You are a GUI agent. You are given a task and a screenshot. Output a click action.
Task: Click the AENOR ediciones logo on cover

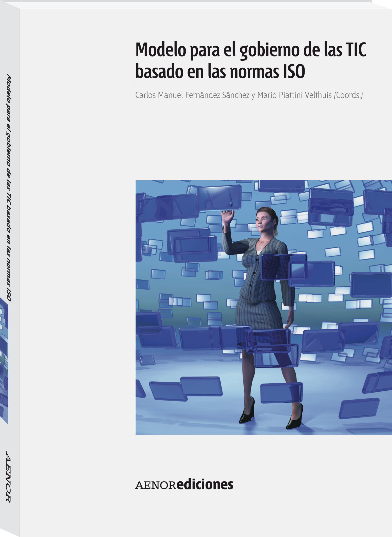point(184,485)
